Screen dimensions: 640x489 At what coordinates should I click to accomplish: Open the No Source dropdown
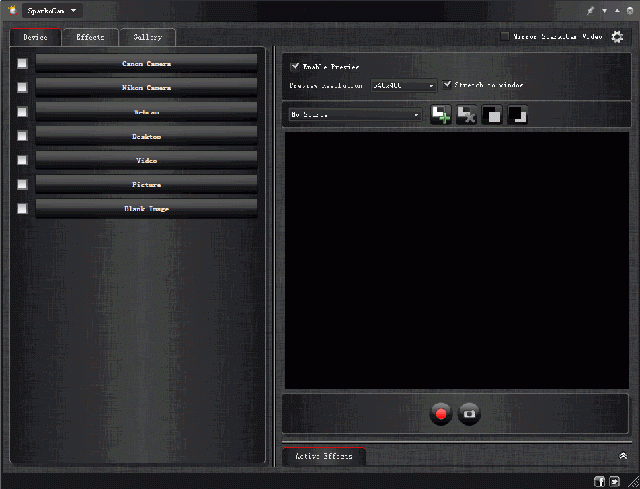[x=355, y=115]
